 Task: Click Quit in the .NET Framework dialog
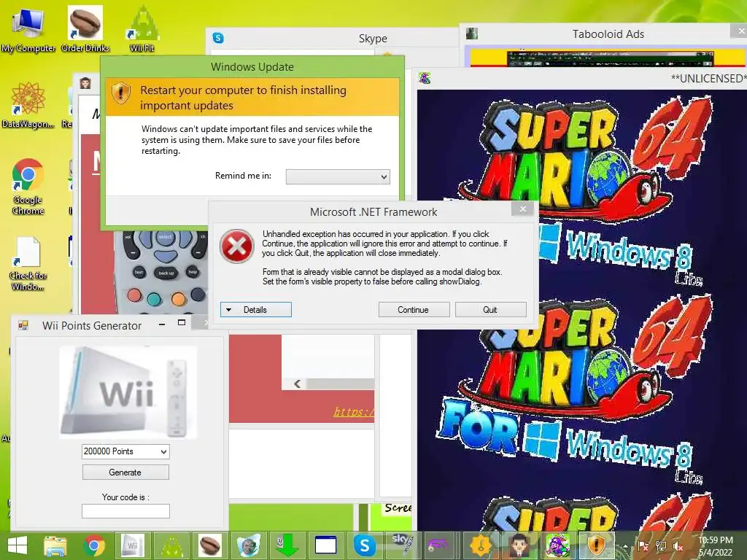tap(490, 309)
